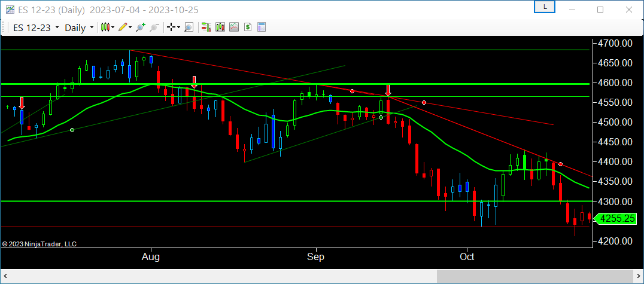Open the Strategies dollar-sign icon
644x284 pixels.
pyautogui.click(x=248, y=28)
